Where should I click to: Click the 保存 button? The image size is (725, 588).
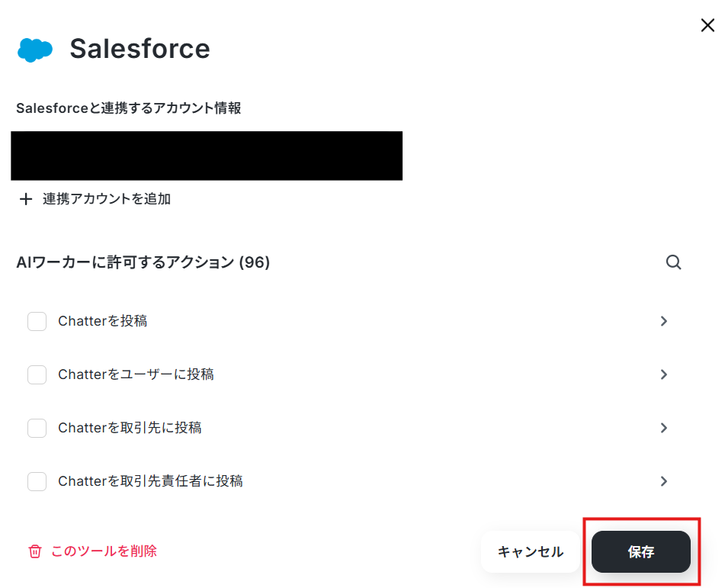pos(641,551)
